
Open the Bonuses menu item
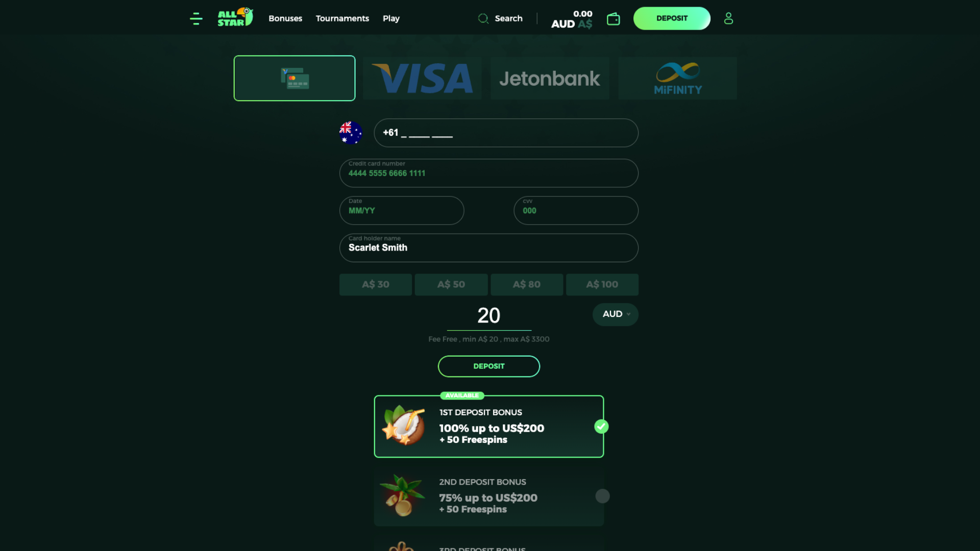285,18
